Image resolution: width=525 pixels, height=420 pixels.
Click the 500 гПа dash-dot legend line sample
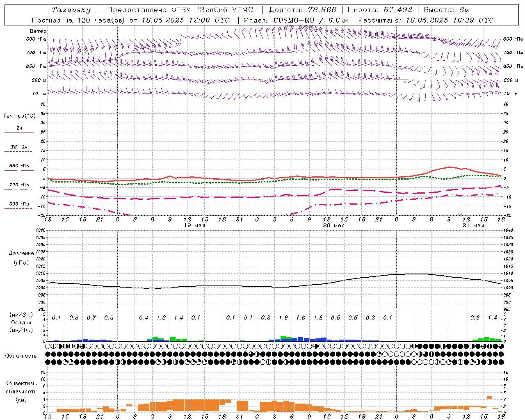[x=18, y=208]
